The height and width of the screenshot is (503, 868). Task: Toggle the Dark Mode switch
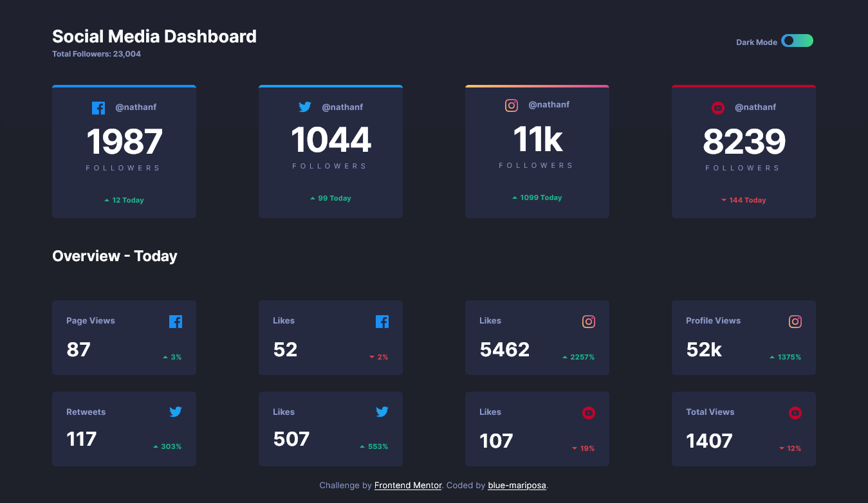point(797,41)
